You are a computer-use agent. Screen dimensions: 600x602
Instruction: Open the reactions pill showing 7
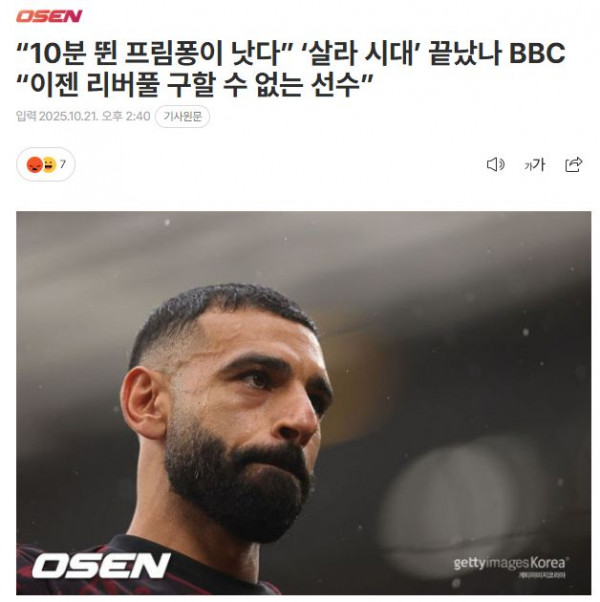coord(46,164)
